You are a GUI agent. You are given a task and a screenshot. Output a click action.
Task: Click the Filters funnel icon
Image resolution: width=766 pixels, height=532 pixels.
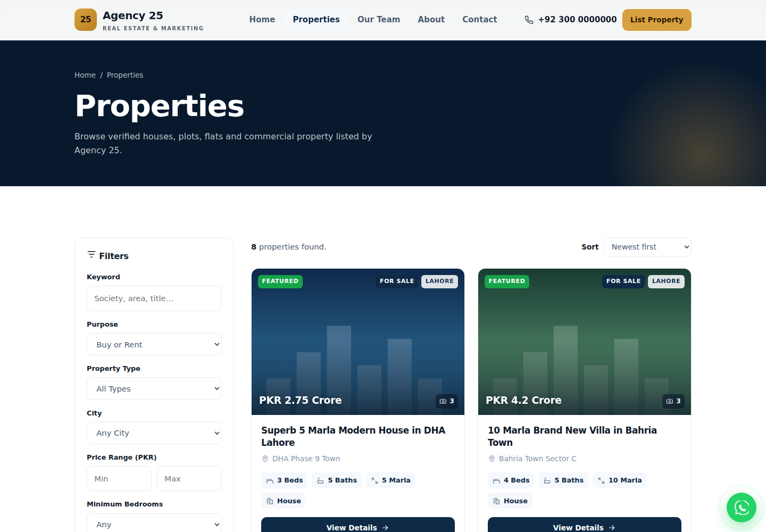pos(91,255)
